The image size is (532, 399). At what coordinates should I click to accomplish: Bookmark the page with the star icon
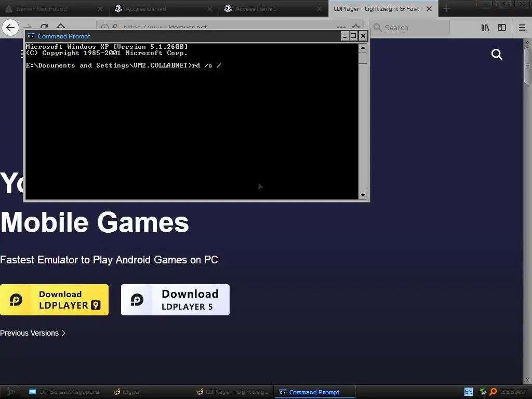click(355, 26)
